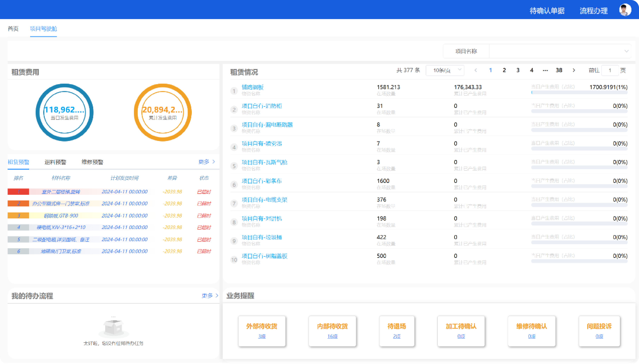Select the 租赁预警 tab
Viewport: 639px width, 364px height.
[x=19, y=162]
